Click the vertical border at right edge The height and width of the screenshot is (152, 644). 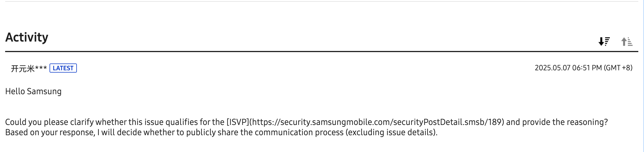[x=643, y=76]
